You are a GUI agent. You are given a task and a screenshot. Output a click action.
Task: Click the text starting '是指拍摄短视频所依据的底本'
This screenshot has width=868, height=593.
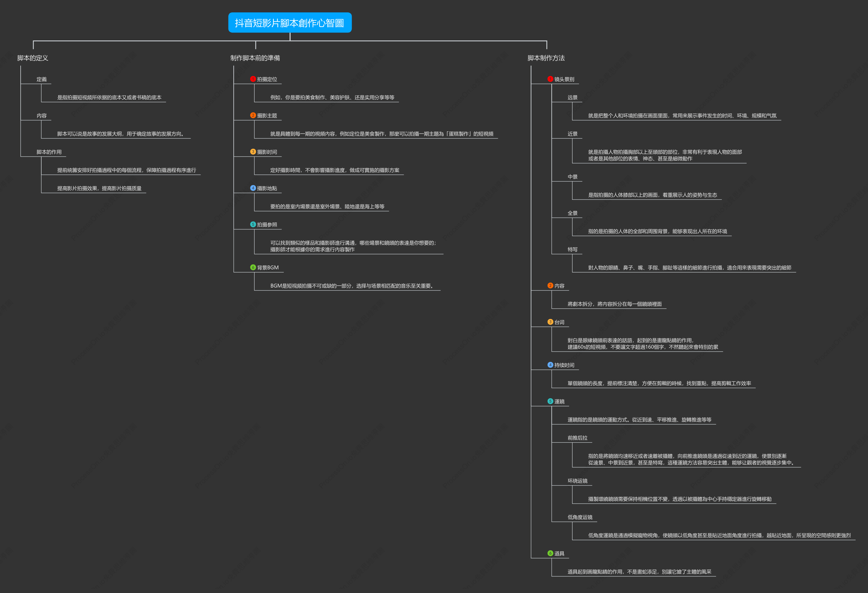109,97
